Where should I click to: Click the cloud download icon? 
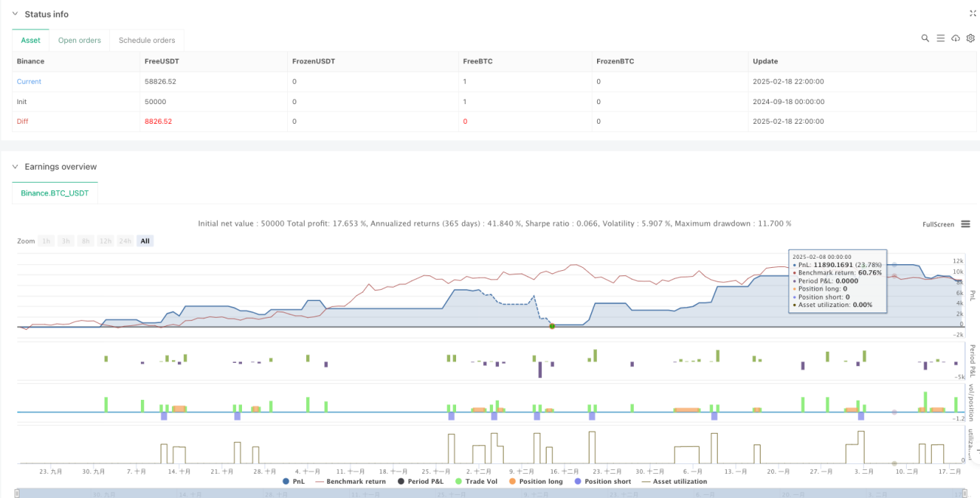pyautogui.click(x=955, y=38)
